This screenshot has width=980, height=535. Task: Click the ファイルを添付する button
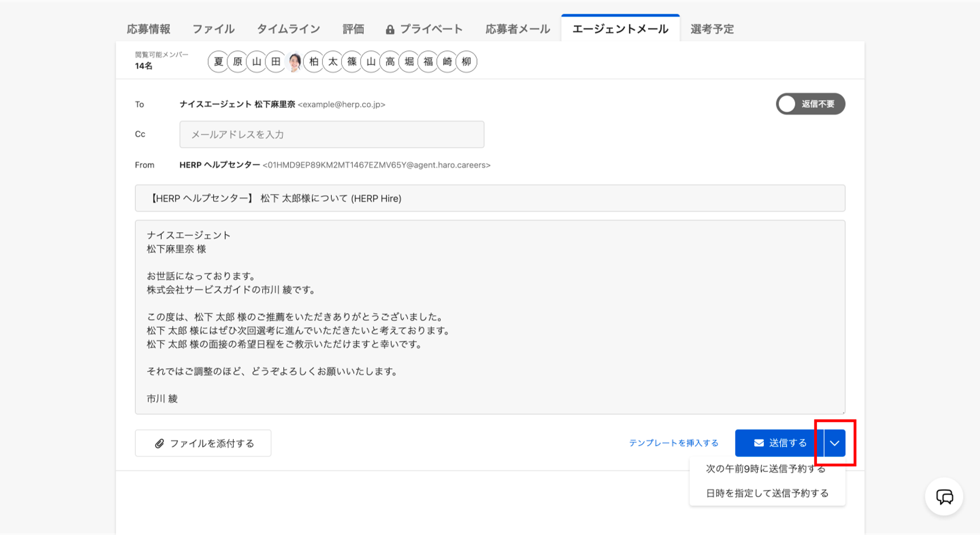pos(203,443)
